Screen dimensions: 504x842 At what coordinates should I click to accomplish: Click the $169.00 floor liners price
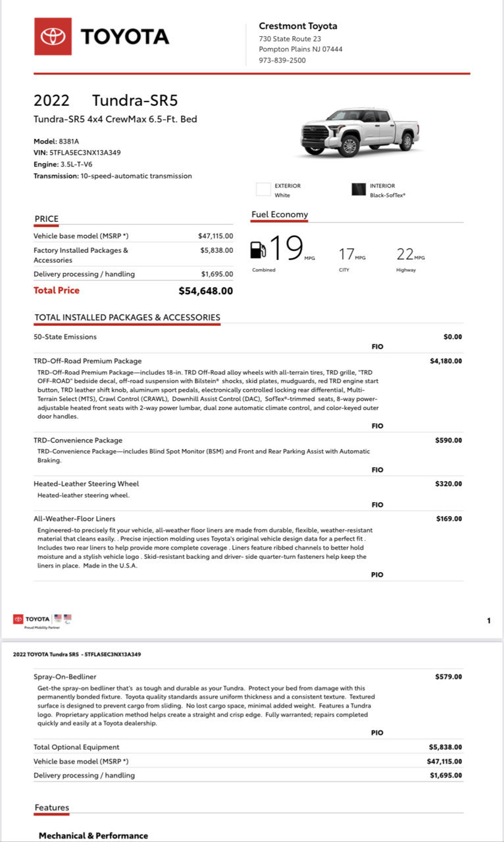tap(449, 519)
